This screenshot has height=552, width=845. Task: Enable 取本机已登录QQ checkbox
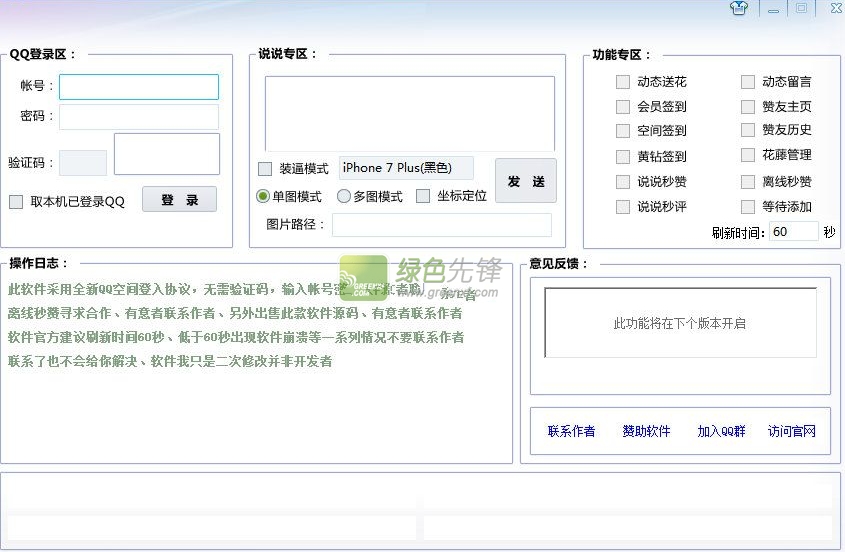[16, 202]
